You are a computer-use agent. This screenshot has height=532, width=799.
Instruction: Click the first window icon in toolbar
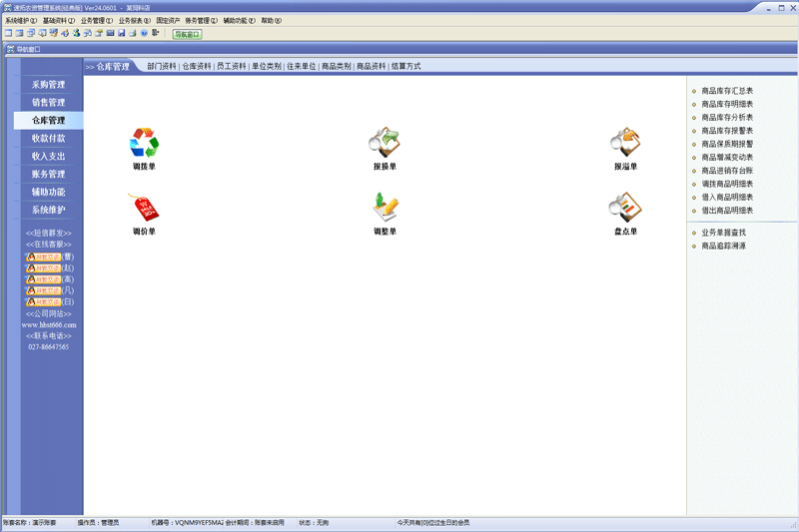pos(8,33)
